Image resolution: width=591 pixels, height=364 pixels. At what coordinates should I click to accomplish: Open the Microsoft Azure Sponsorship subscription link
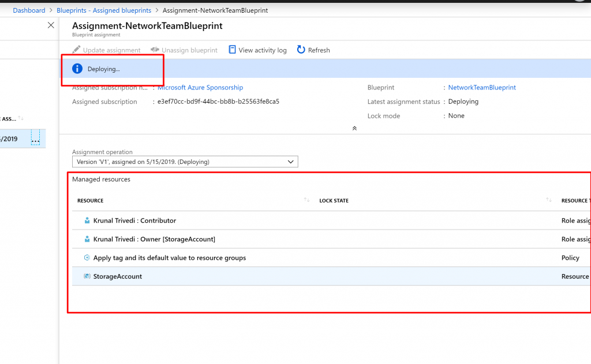click(200, 88)
